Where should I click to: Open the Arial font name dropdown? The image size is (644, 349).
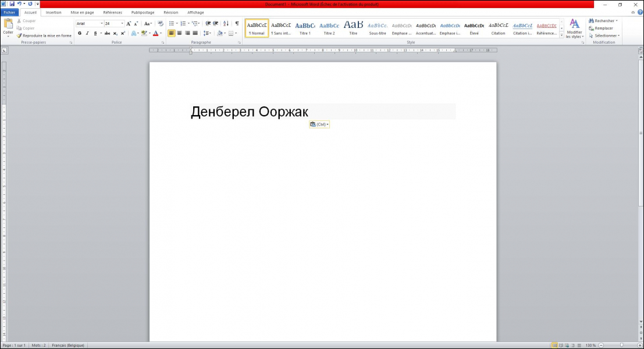click(101, 24)
